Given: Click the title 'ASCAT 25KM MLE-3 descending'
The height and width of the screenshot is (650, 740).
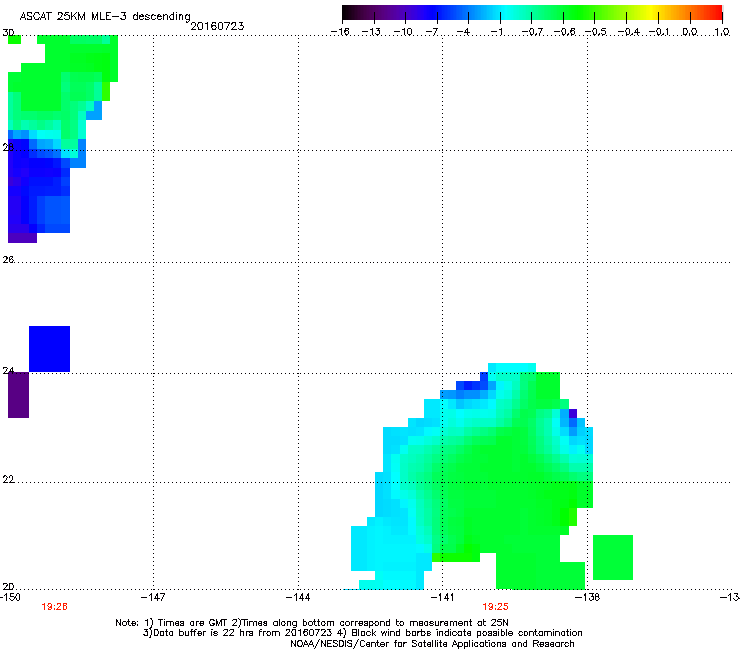Looking at the screenshot, I should click(x=105, y=16).
